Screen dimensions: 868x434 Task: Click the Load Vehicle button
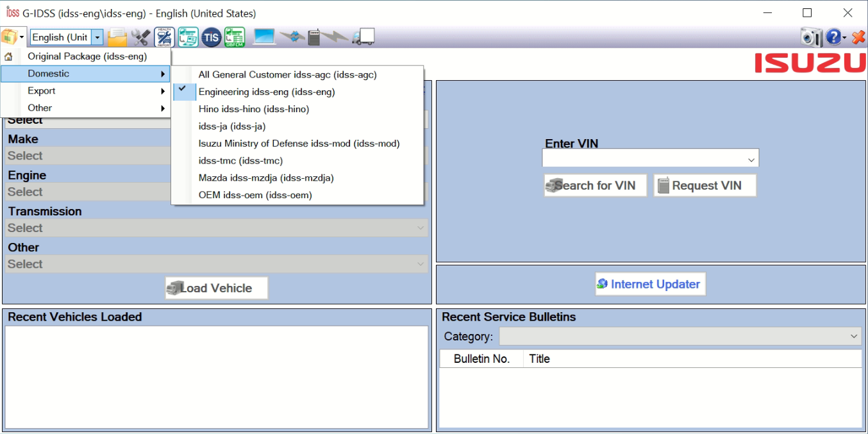217,288
